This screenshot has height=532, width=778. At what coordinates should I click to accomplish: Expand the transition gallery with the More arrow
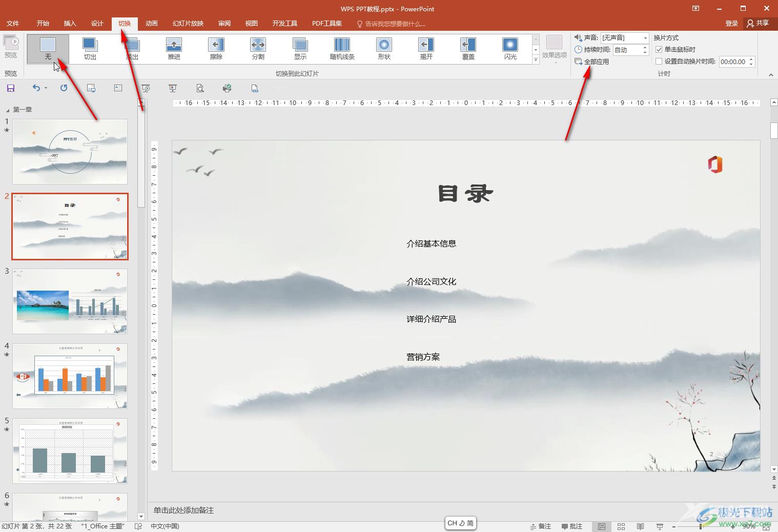click(x=536, y=60)
